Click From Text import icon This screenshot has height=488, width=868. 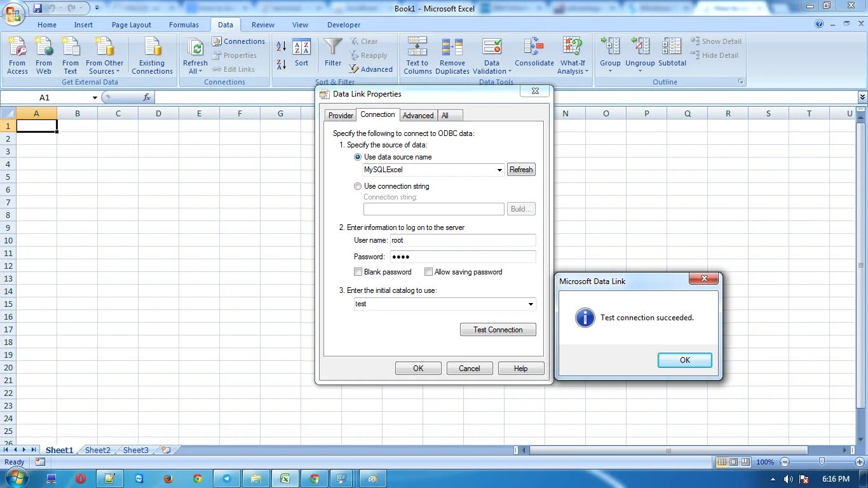71,56
